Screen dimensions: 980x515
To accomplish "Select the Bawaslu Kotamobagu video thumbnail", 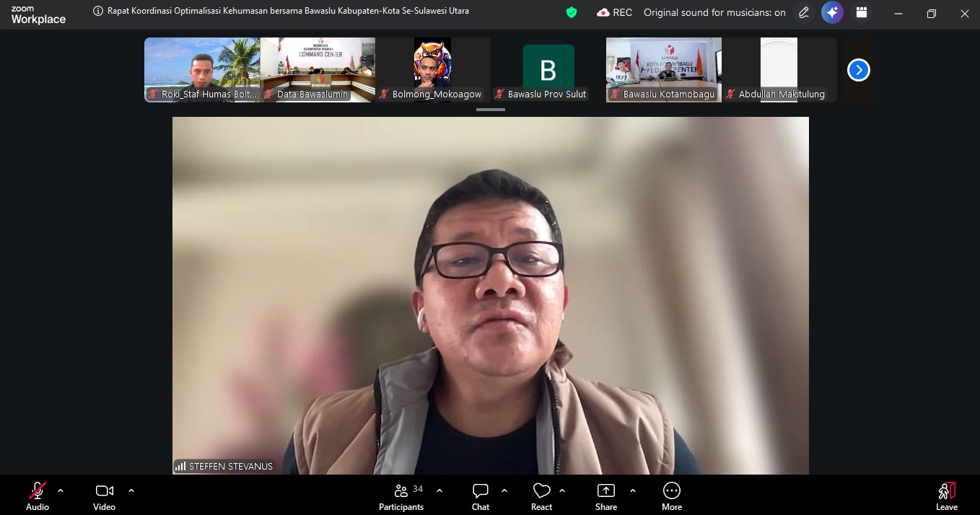I will pyautogui.click(x=663, y=69).
